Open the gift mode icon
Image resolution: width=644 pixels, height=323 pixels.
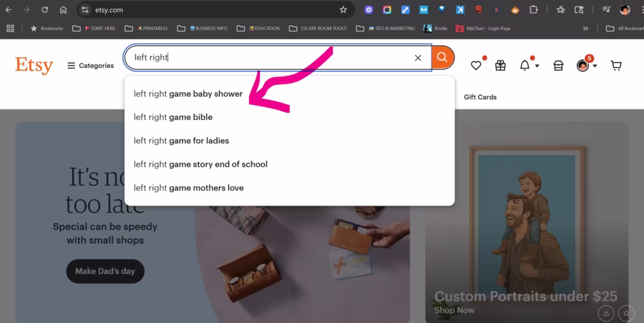click(500, 65)
